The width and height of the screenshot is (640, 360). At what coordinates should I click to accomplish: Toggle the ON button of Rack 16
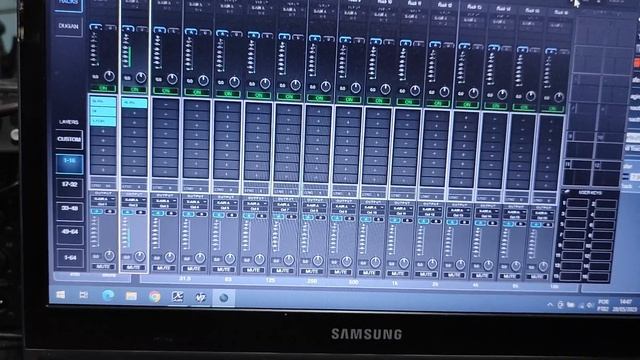(x=552, y=109)
